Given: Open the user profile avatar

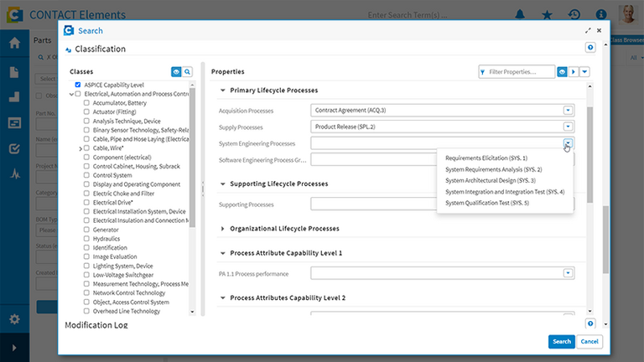Looking at the screenshot, I should tap(628, 14).
